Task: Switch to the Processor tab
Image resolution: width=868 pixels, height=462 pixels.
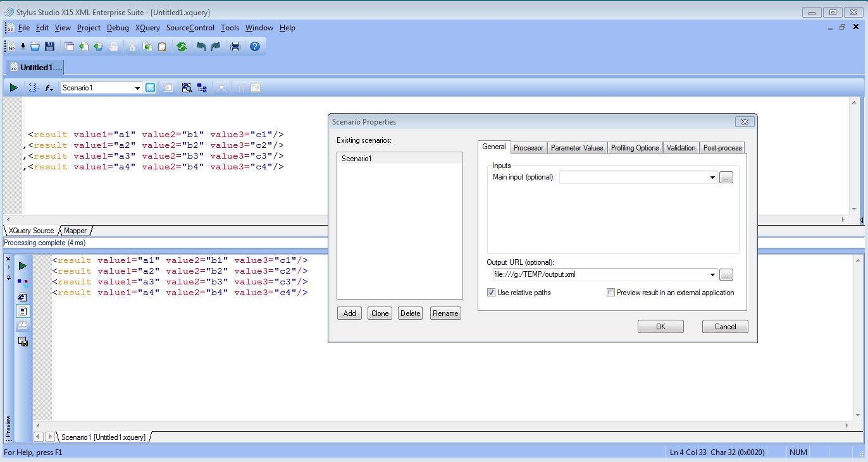Action: coord(528,148)
